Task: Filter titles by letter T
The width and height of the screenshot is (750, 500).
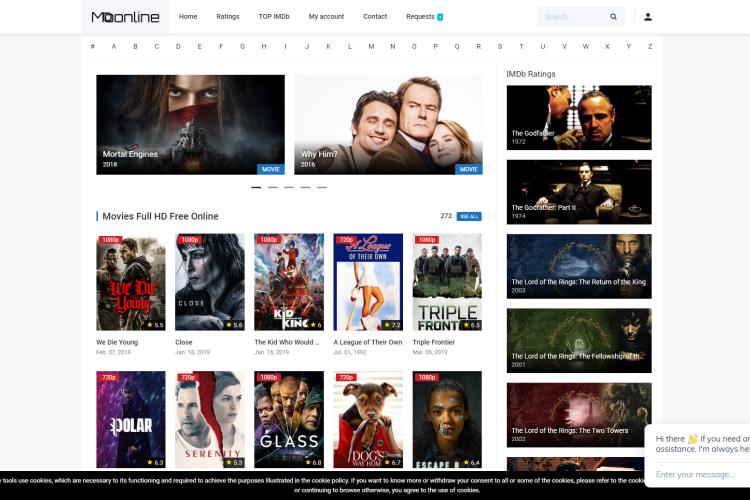Action: tap(521, 46)
